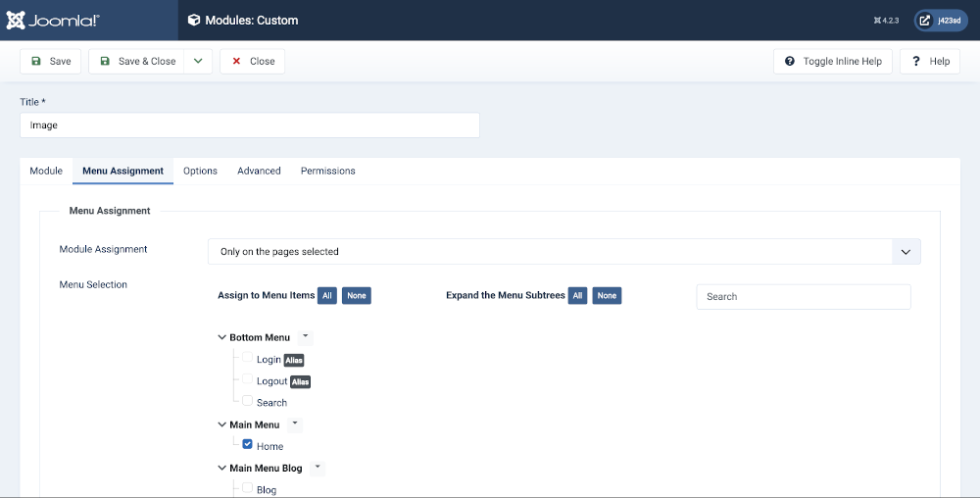The width and height of the screenshot is (980, 498).
Task: Click None for Assign to Menu Items
Action: click(x=357, y=295)
